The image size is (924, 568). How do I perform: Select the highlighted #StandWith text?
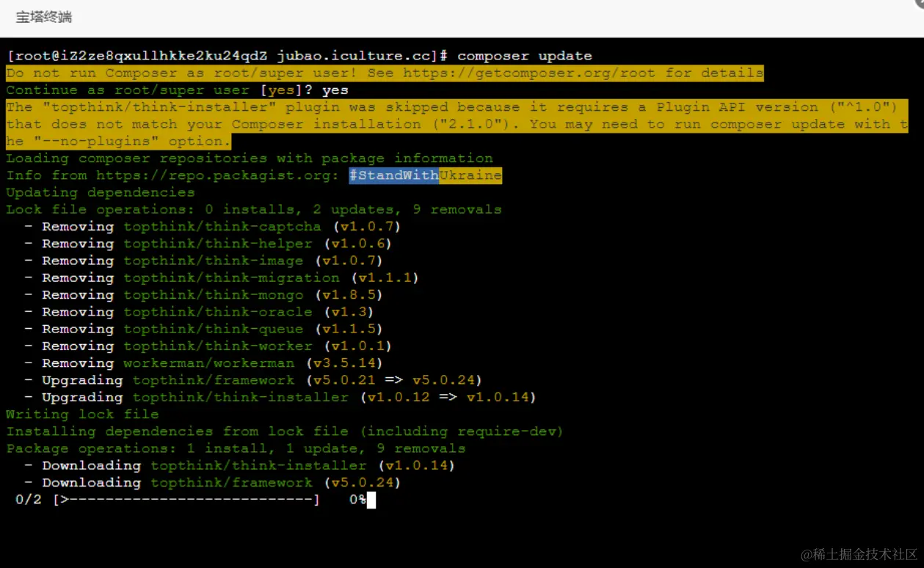click(x=393, y=175)
